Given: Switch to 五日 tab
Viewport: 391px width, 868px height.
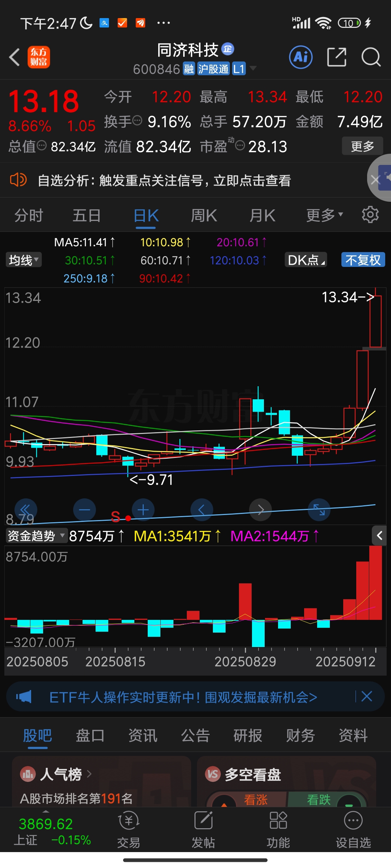Looking at the screenshot, I should (x=87, y=215).
